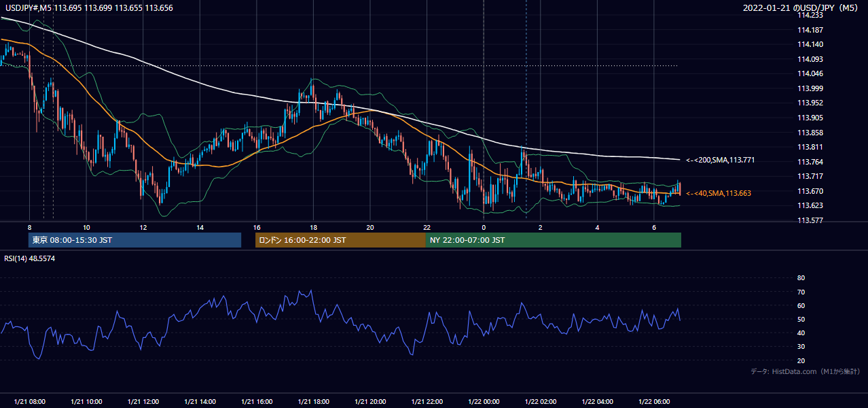Viewport: 868px width, 408px height.
Task: Click the time label '1/22 00:00'
Action: pos(484,402)
